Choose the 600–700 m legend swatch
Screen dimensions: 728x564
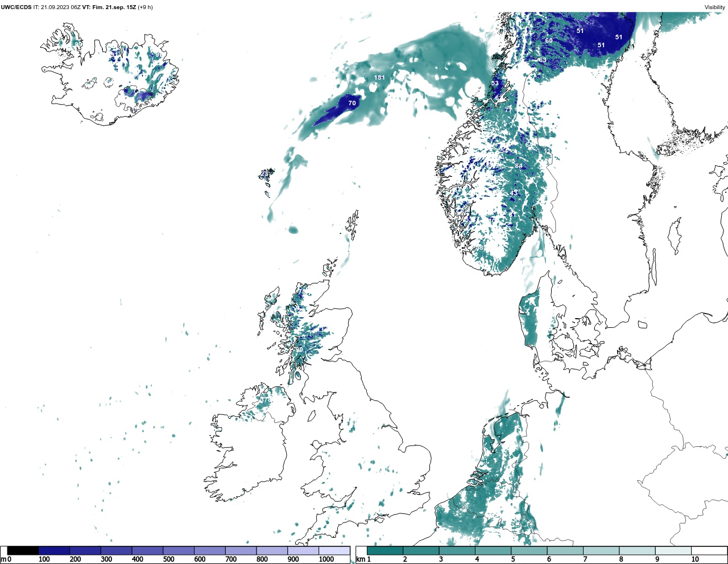tap(210, 550)
